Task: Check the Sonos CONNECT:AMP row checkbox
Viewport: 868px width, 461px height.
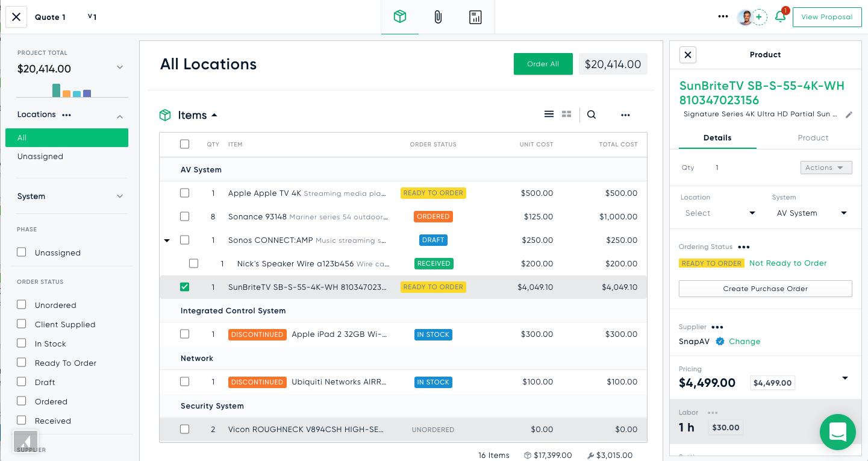Action: pyautogui.click(x=184, y=240)
